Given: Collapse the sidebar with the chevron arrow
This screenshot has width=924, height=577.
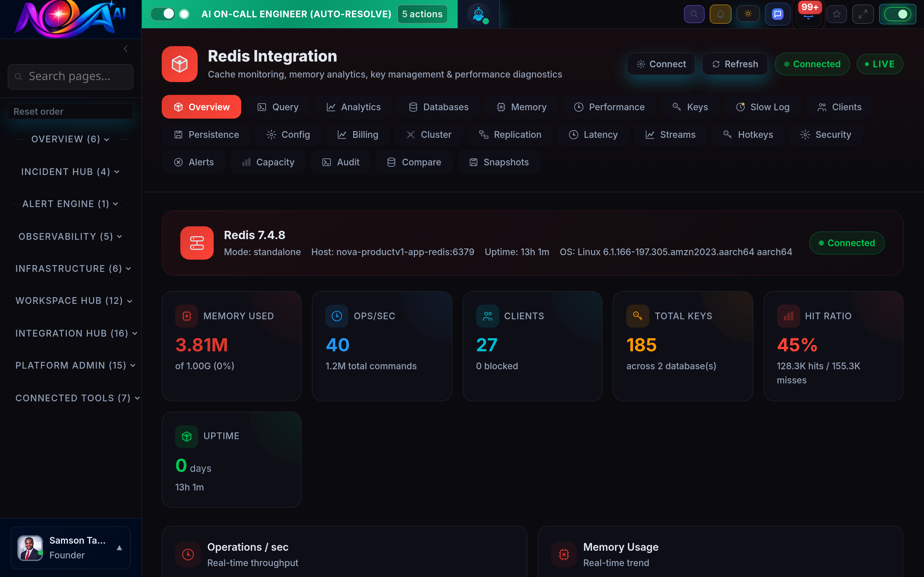Looking at the screenshot, I should pos(126,48).
